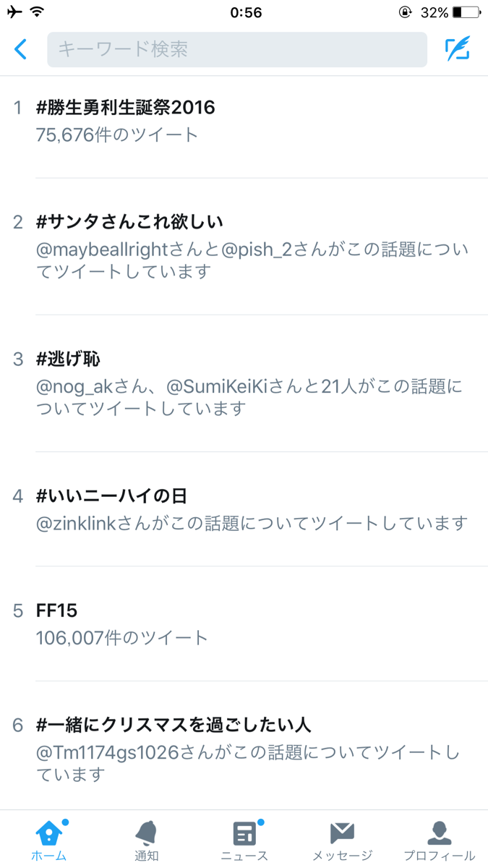Tap the Home house icon

point(48,833)
